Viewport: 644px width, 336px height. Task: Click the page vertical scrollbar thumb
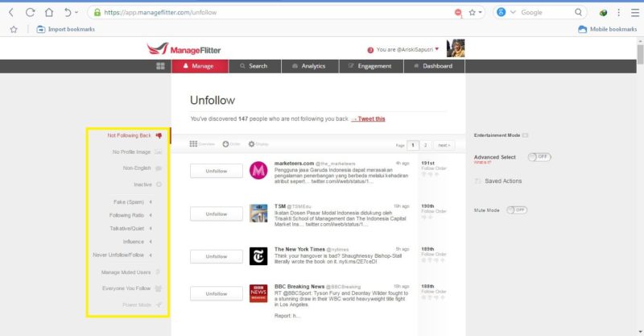(x=640, y=54)
